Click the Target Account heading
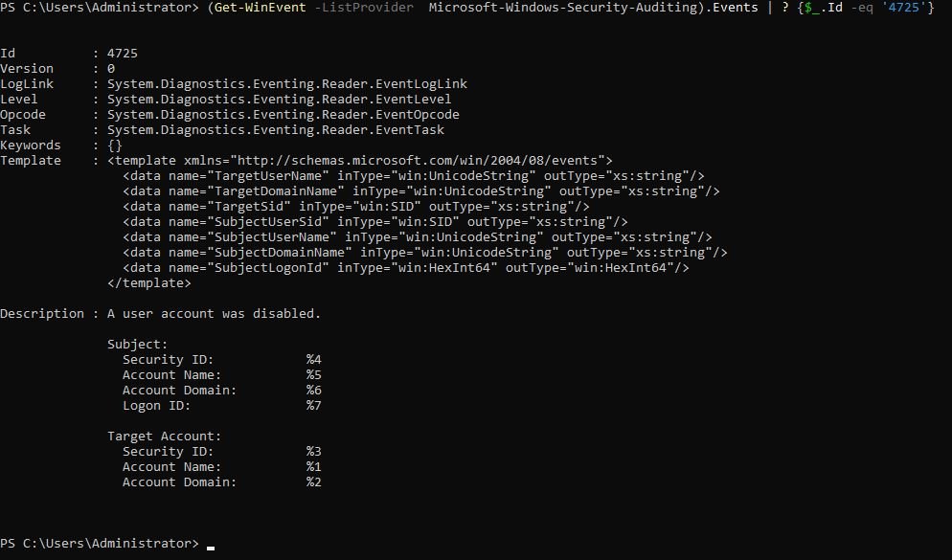This screenshot has width=952, height=560. pyautogui.click(x=164, y=437)
